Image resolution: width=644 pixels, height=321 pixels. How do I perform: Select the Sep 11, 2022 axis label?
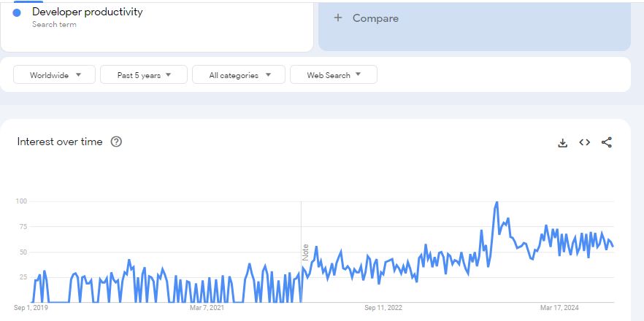[x=383, y=308]
